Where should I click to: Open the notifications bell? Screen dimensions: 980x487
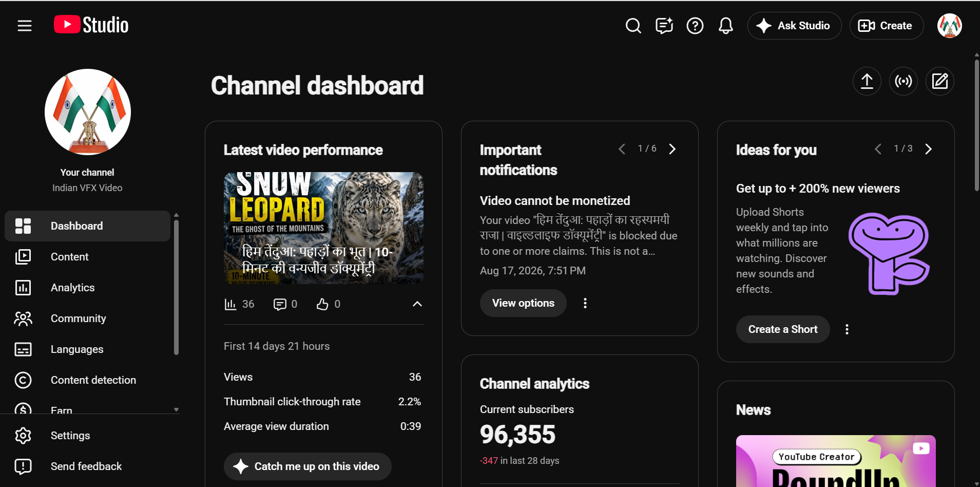click(726, 26)
